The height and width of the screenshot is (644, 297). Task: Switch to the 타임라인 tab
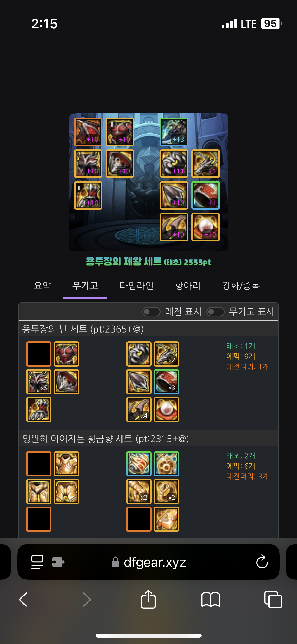tap(136, 286)
